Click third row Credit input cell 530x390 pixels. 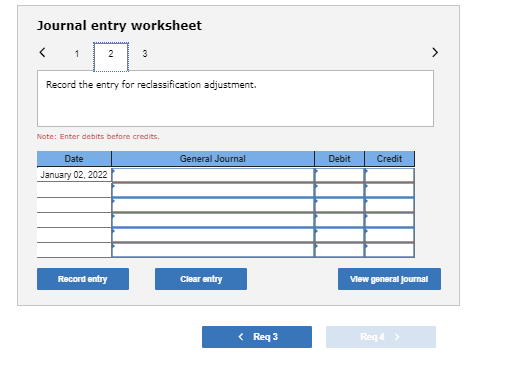(389, 205)
